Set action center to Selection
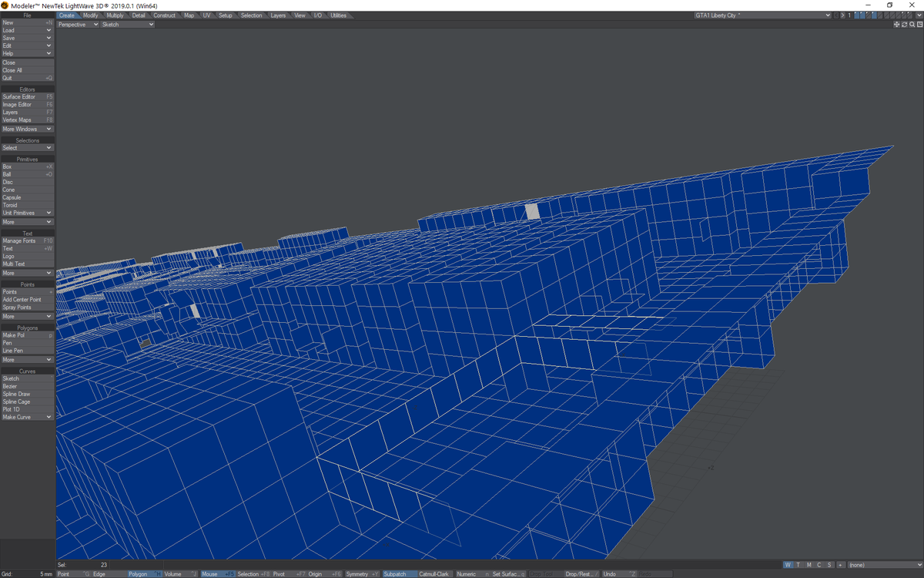 click(x=253, y=574)
